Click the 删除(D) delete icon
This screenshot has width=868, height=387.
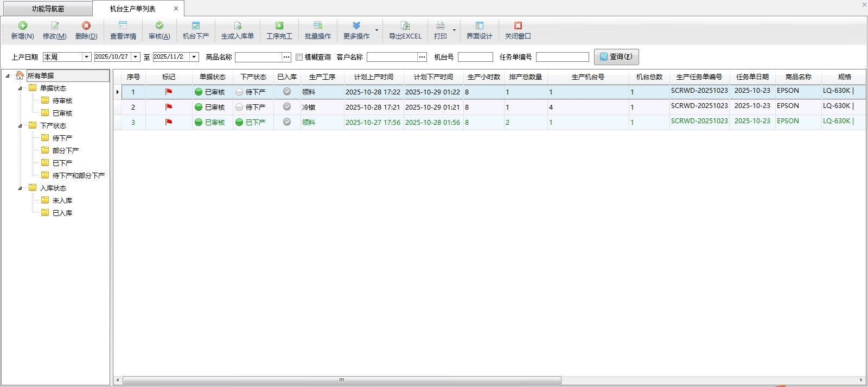click(86, 26)
